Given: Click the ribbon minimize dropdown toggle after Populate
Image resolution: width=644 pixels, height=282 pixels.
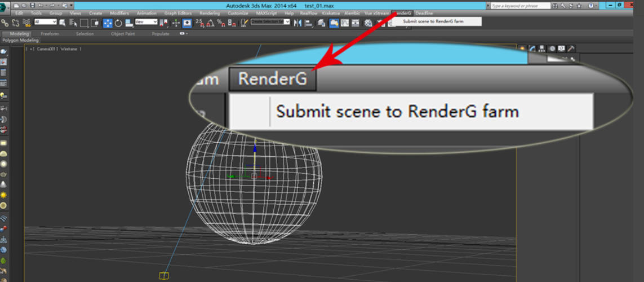Looking at the screenshot, I should 184,34.
